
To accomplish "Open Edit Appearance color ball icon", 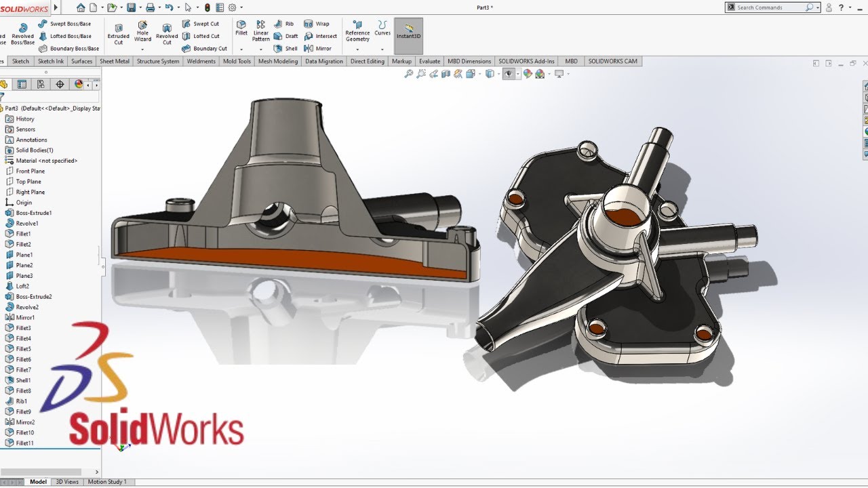I will (528, 74).
